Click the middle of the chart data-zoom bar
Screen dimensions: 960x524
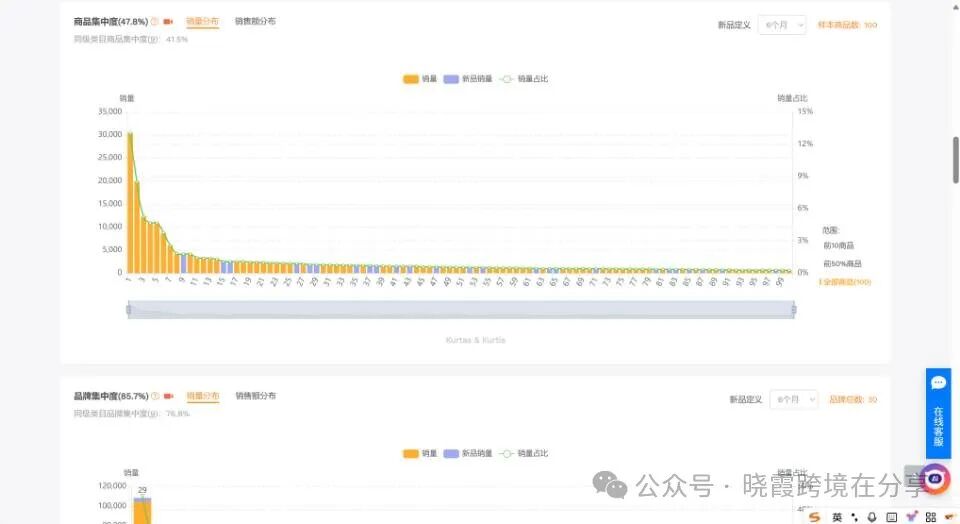coord(461,310)
